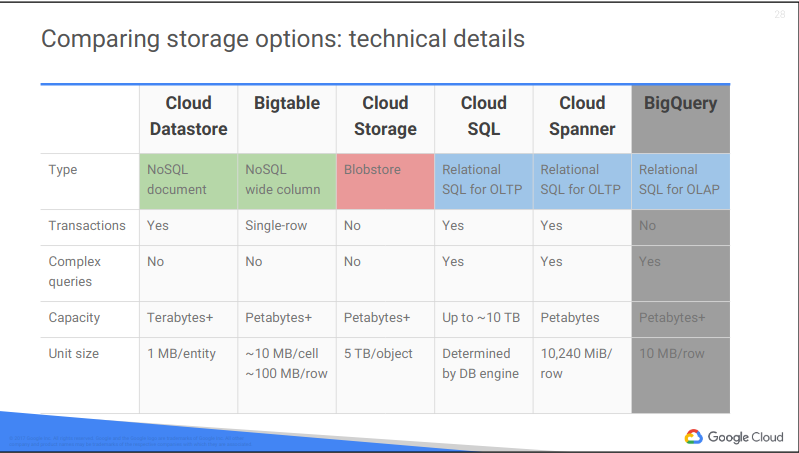Click the Single-row transactions cell

(x=276, y=226)
